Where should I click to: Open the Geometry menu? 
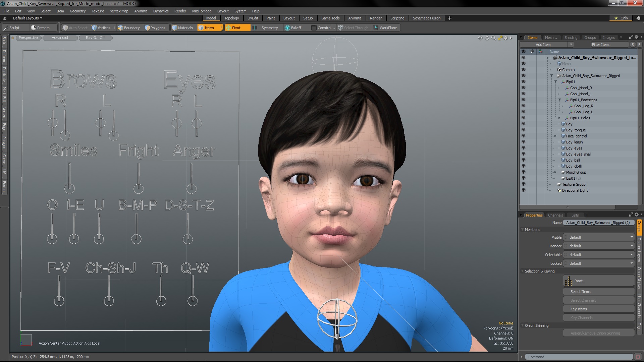click(77, 11)
